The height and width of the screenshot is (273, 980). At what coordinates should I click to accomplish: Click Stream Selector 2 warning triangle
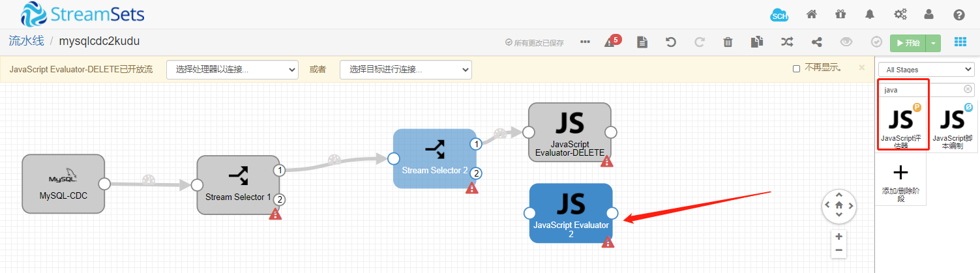(x=472, y=188)
